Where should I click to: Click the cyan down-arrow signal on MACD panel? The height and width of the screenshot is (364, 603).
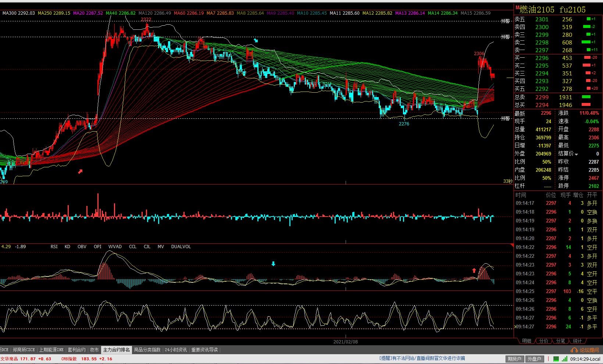click(x=273, y=264)
